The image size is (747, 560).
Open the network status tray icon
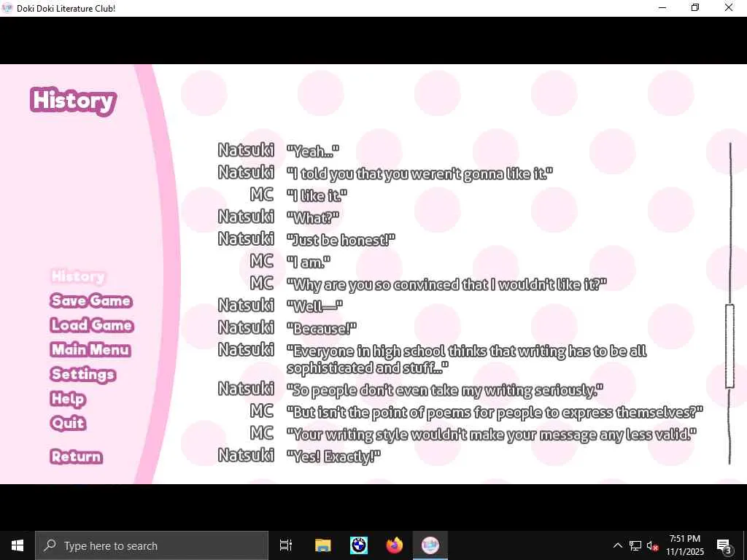pyautogui.click(x=635, y=545)
